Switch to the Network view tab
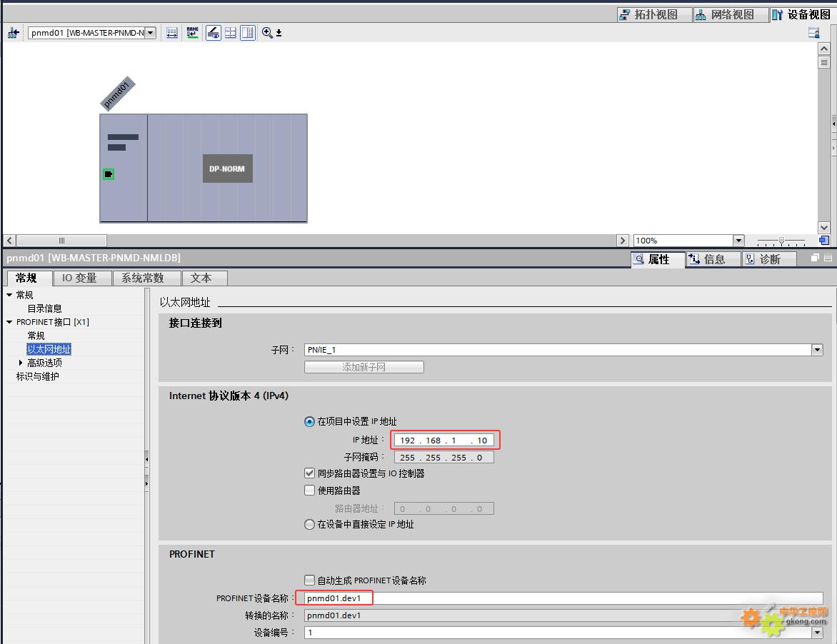 pos(724,14)
